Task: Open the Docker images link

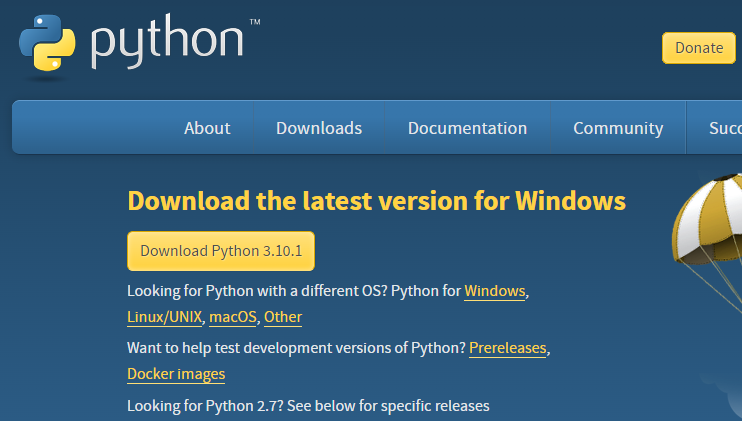Action: click(176, 374)
